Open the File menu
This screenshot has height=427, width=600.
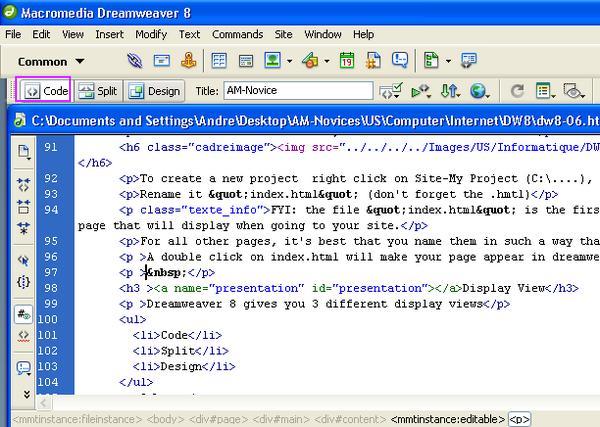pyautogui.click(x=13, y=34)
